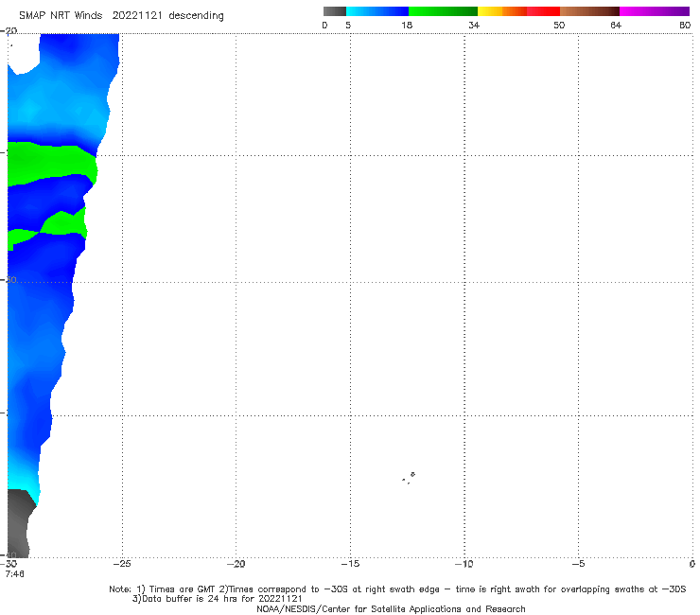This screenshot has width=700, height=615.
Task: Click the NOAA/NESDIS credit line
Action: pyautogui.click(x=391, y=608)
